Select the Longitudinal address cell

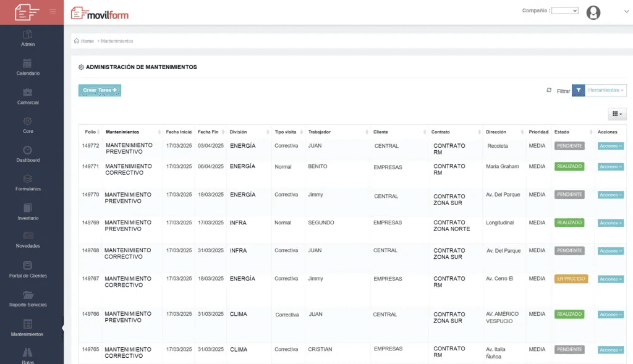(x=499, y=222)
